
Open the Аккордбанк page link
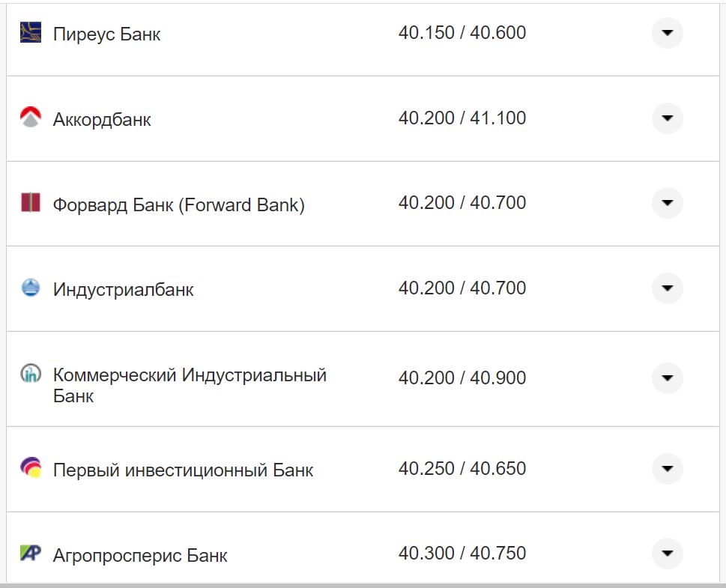100,119
